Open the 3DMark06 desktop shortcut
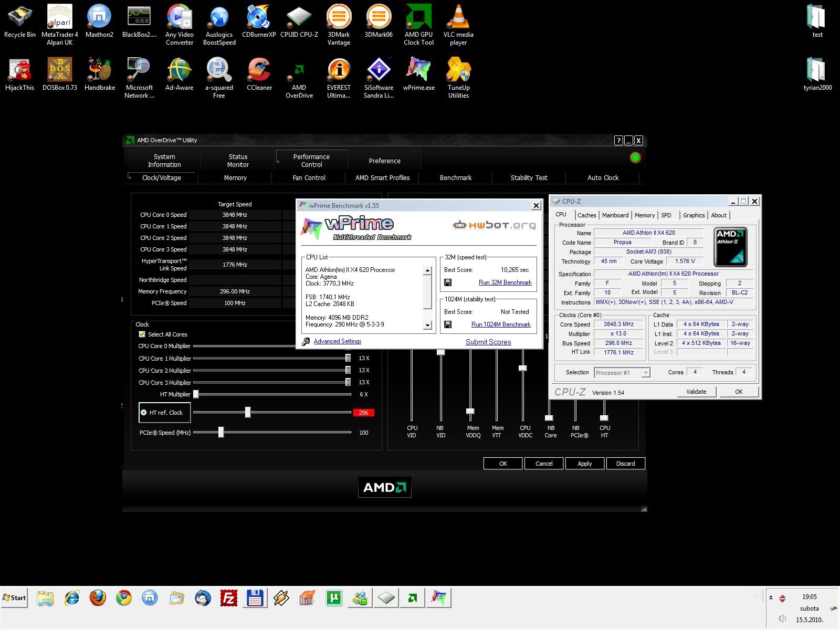 tap(379, 21)
